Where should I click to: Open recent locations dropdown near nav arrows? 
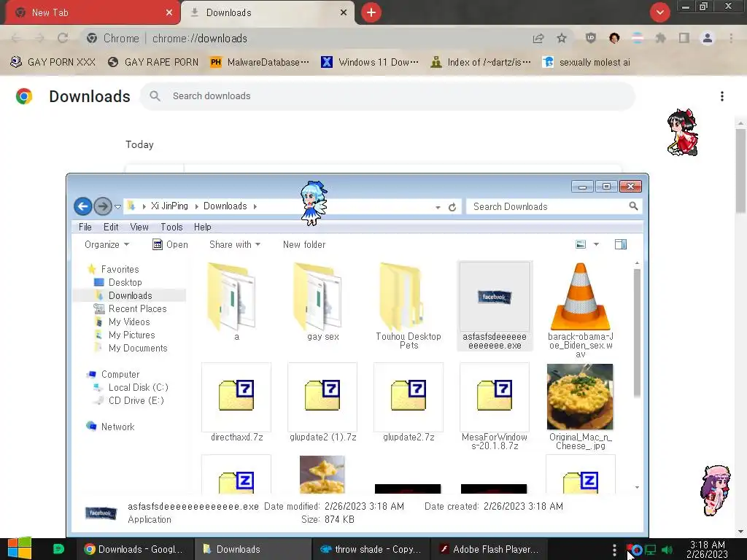pyautogui.click(x=117, y=206)
